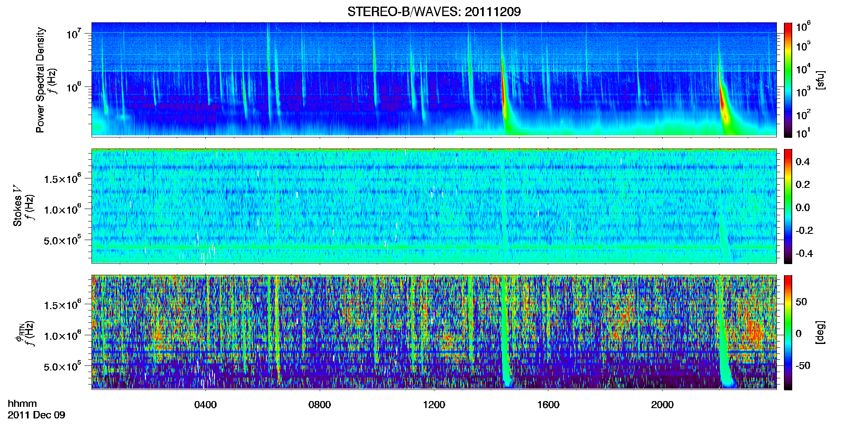
Task: Click the hhmm time format label
Action: pos(22,404)
